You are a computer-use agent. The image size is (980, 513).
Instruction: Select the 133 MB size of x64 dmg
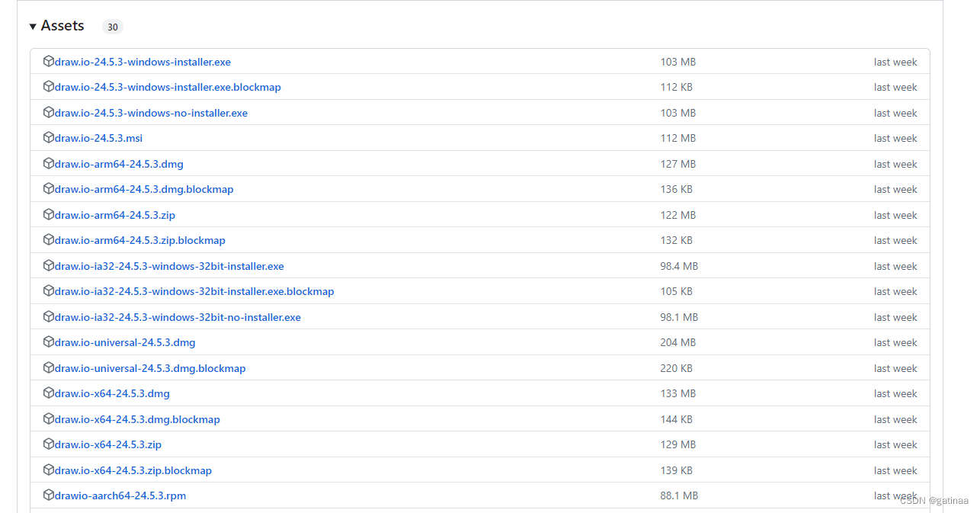point(678,393)
